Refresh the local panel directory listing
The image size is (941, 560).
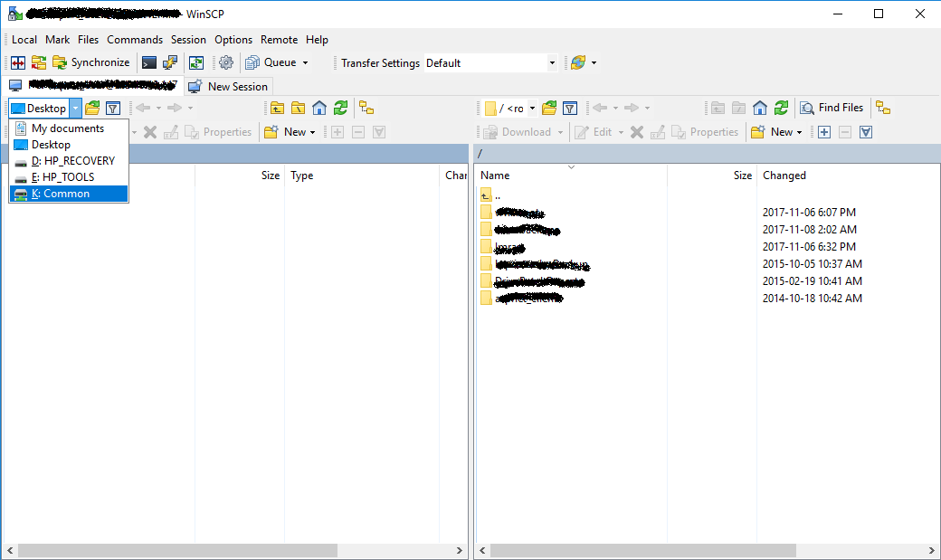pyautogui.click(x=340, y=109)
